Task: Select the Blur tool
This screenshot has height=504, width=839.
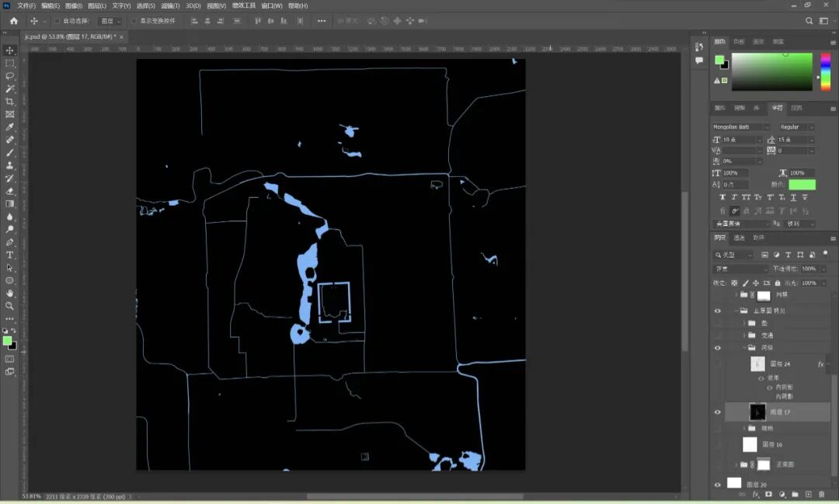Action: 9,217
